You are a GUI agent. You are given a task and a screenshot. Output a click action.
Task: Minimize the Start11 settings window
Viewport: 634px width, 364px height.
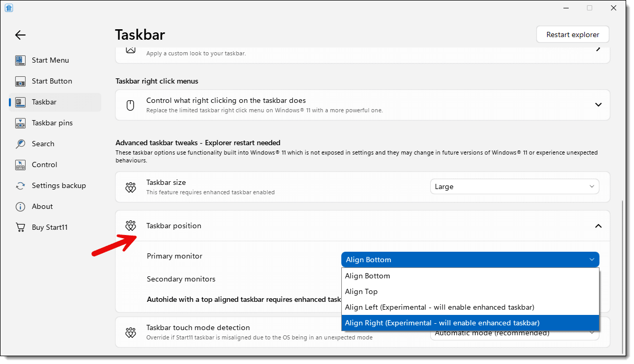(x=566, y=8)
